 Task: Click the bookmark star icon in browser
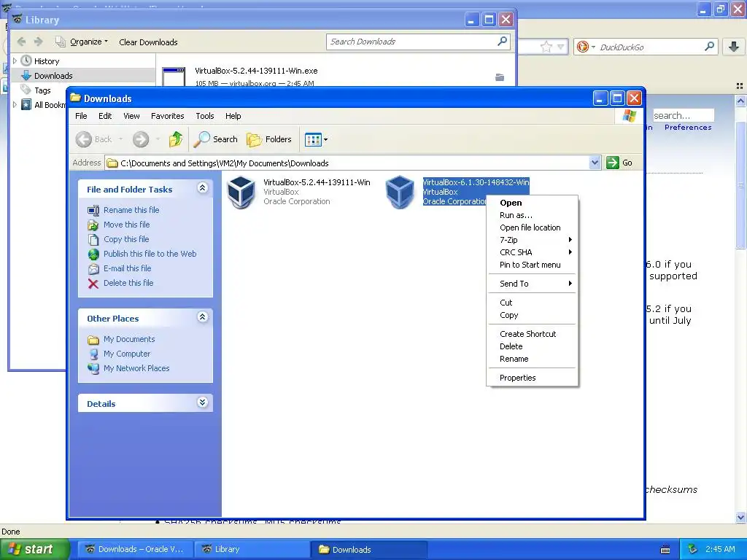pyautogui.click(x=546, y=47)
